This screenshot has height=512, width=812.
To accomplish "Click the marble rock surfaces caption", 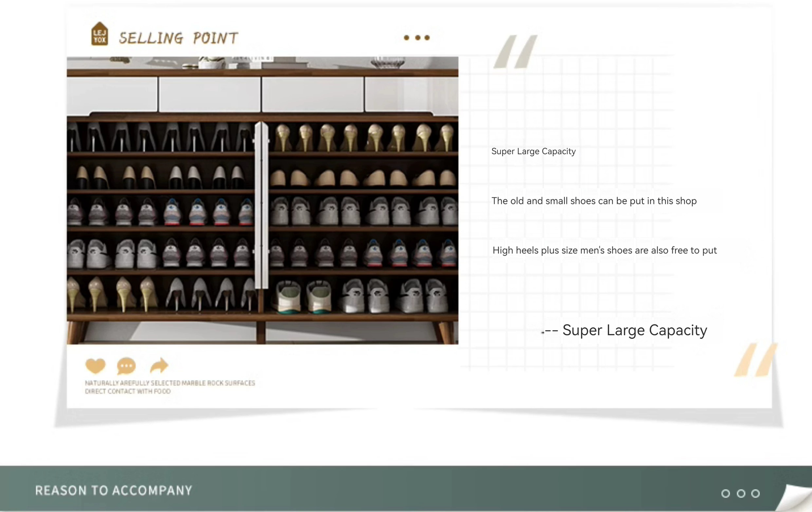I will click(x=170, y=387).
